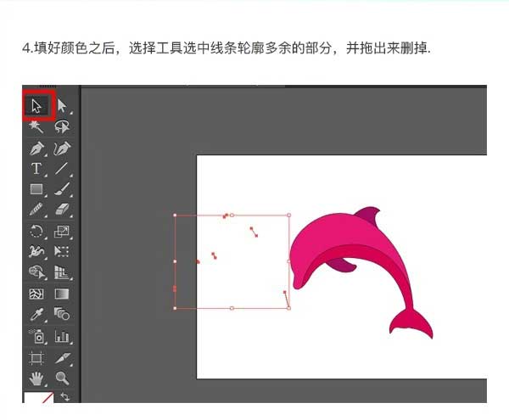Select the Magic Wand tool

(36, 126)
